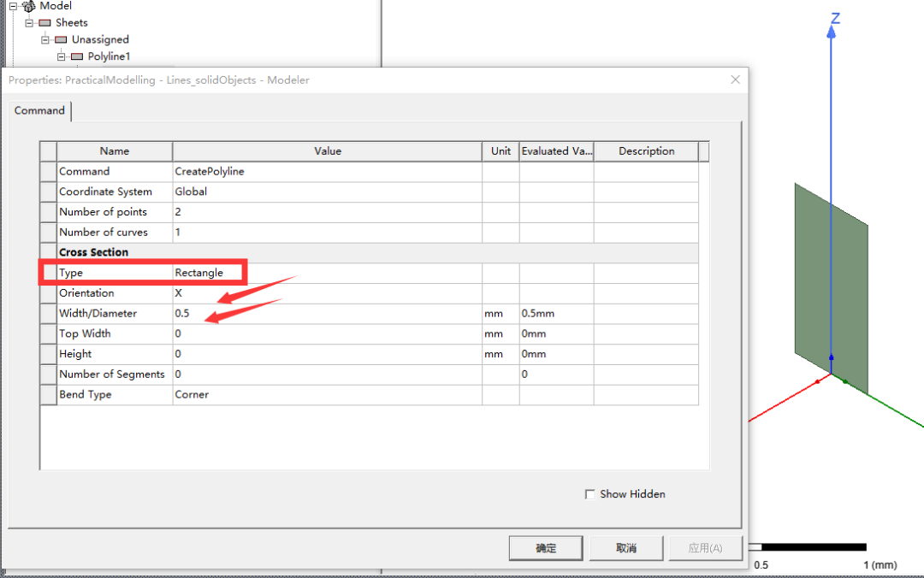
Task: Click the Name column header
Action: (x=115, y=151)
